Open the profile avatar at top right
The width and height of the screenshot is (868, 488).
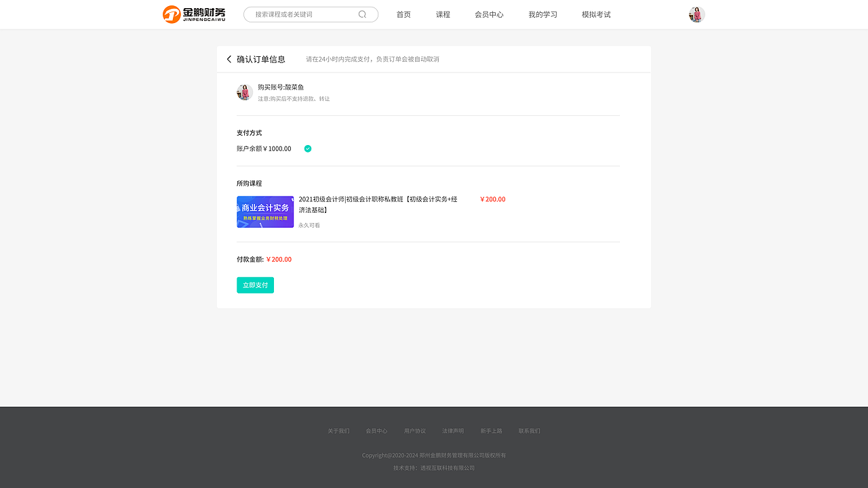tap(696, 14)
